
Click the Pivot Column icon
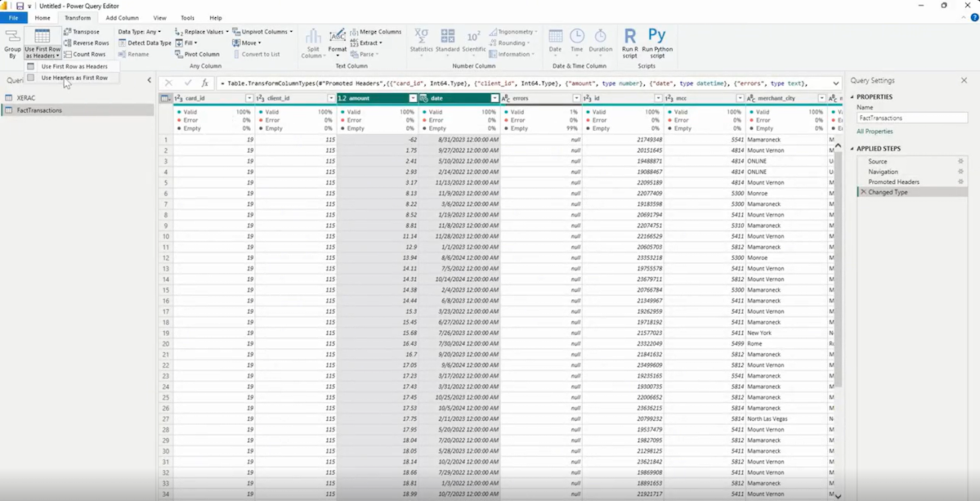(x=179, y=54)
